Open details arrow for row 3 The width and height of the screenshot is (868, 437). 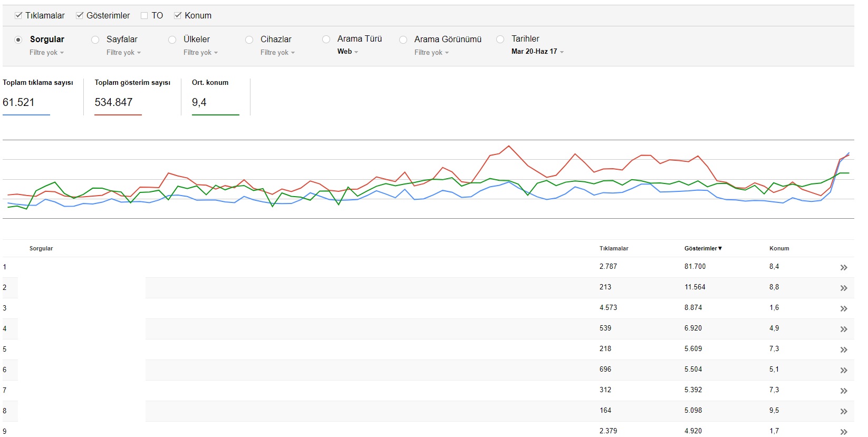click(844, 309)
